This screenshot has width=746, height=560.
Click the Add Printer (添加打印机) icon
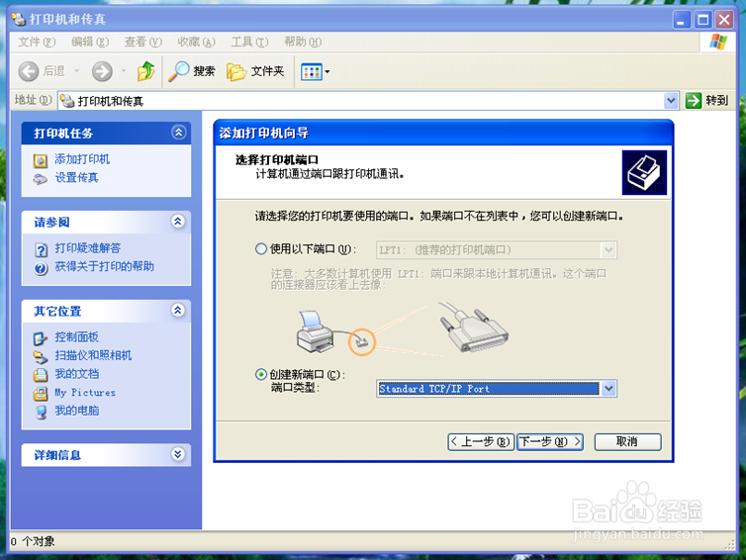click(41, 161)
